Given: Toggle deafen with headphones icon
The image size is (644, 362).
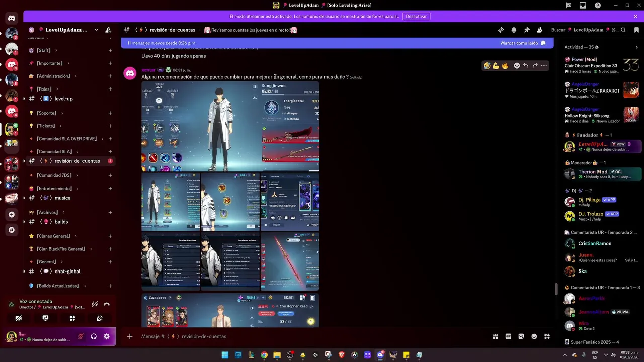Looking at the screenshot, I should (94, 336).
